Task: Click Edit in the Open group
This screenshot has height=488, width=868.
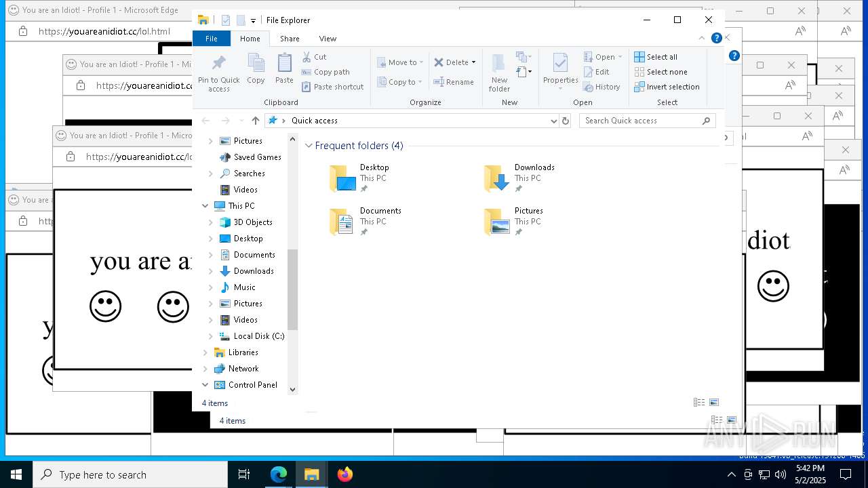Action: coord(597,72)
